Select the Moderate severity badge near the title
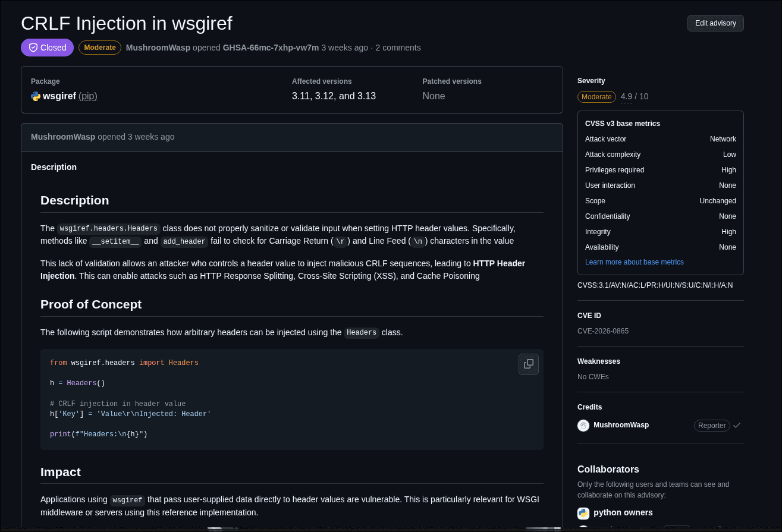The width and height of the screenshot is (782, 532). 99,48
